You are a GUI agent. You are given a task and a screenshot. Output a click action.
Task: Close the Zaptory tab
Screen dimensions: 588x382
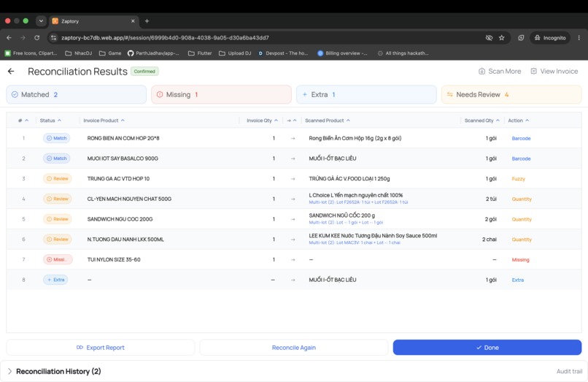pyautogui.click(x=133, y=21)
